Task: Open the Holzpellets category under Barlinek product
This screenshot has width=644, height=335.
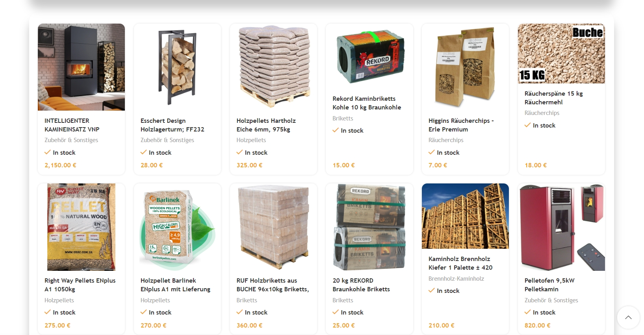Action: pyautogui.click(x=155, y=300)
